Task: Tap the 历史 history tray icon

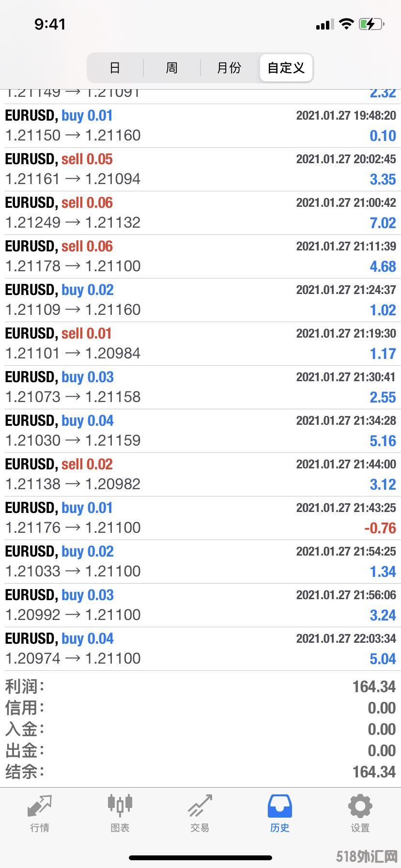Action: pyautogui.click(x=280, y=806)
